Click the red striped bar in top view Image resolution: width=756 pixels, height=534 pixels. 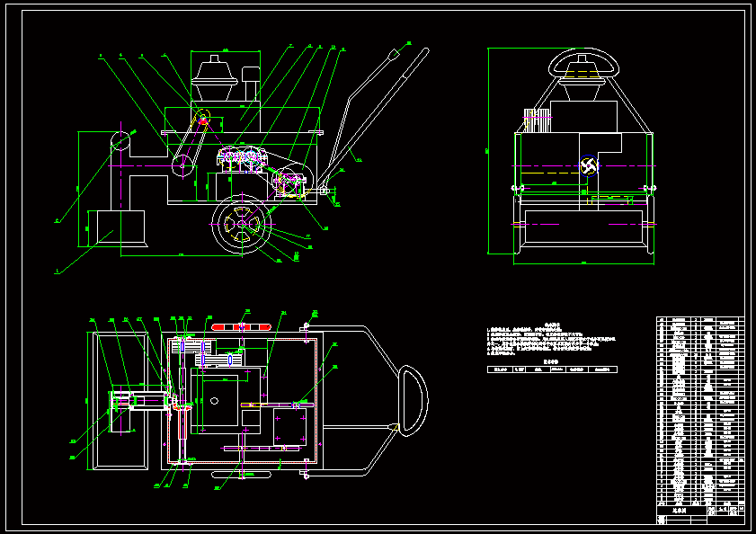(x=241, y=327)
